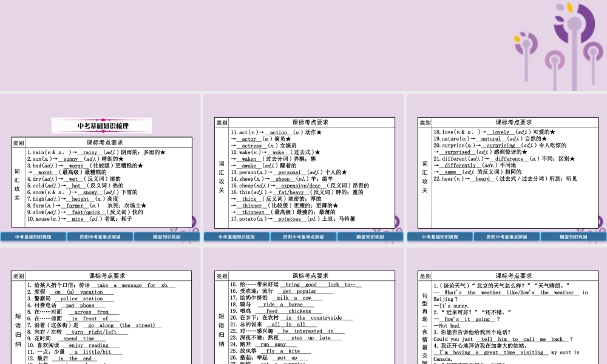607x364 pixels.
Task: Click the line '4. dry → wet'
Action: tap(73, 179)
